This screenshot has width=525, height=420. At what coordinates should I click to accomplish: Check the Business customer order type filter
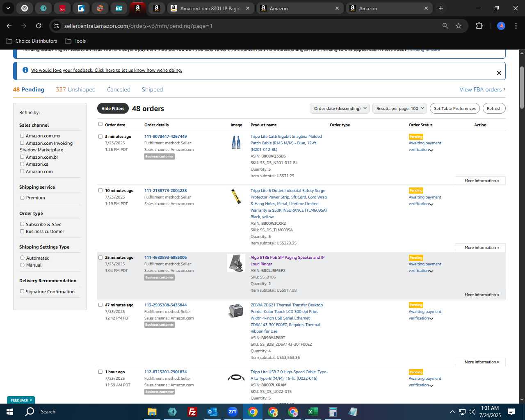point(22,231)
